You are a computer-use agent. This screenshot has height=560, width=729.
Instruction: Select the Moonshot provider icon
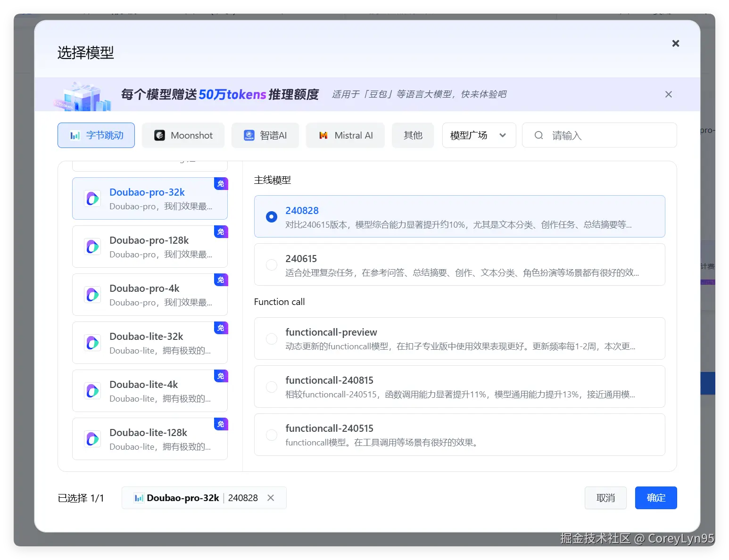pos(159,135)
